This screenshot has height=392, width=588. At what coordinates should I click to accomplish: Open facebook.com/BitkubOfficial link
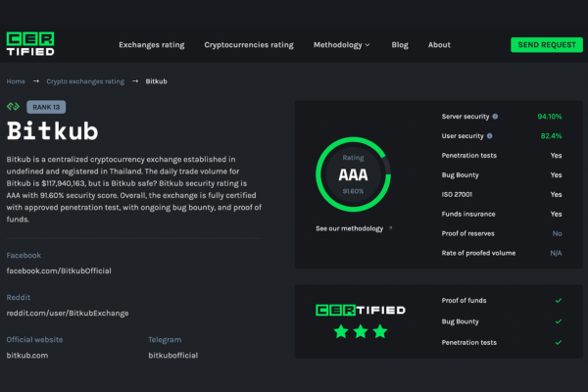coord(59,270)
